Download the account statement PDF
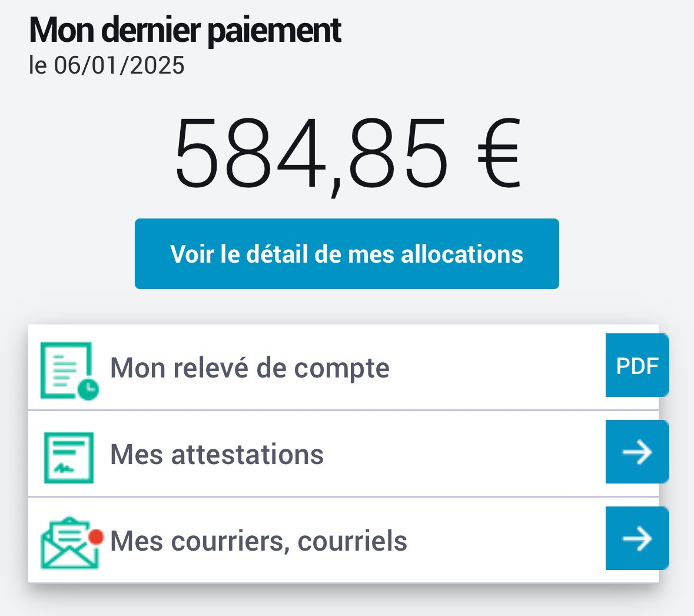 637,365
